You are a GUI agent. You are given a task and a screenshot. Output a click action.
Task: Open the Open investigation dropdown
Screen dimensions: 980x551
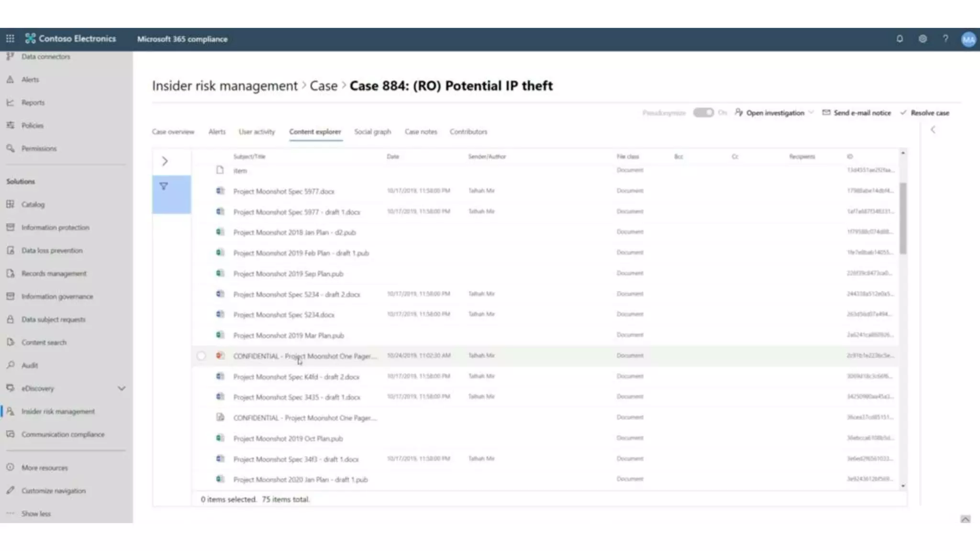click(x=774, y=113)
